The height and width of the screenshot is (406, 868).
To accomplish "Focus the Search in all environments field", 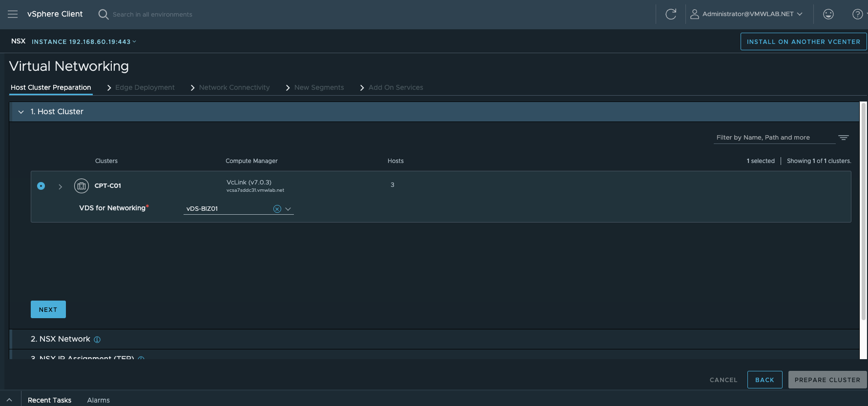I will [x=152, y=15].
